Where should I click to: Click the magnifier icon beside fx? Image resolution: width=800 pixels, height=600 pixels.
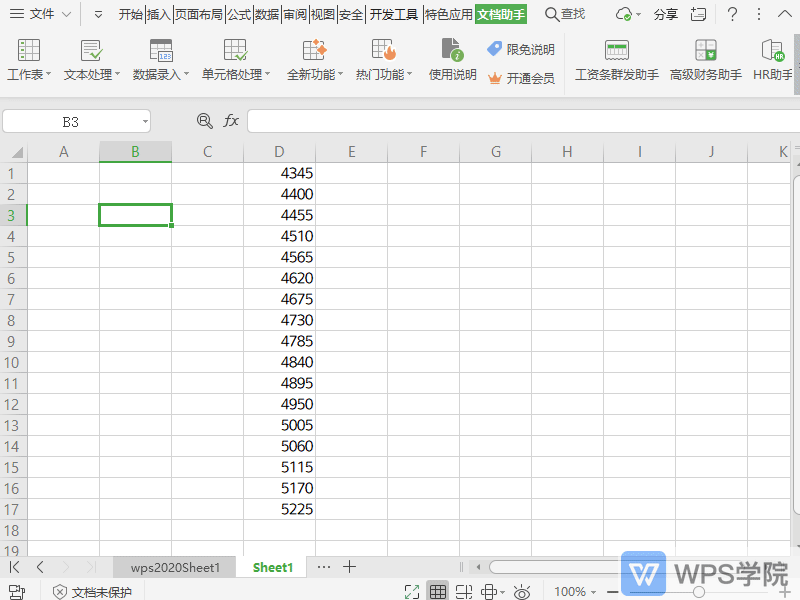205,121
